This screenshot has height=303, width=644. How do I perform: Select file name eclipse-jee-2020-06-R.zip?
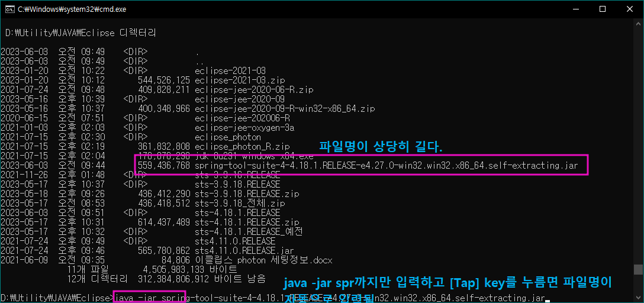pos(255,89)
